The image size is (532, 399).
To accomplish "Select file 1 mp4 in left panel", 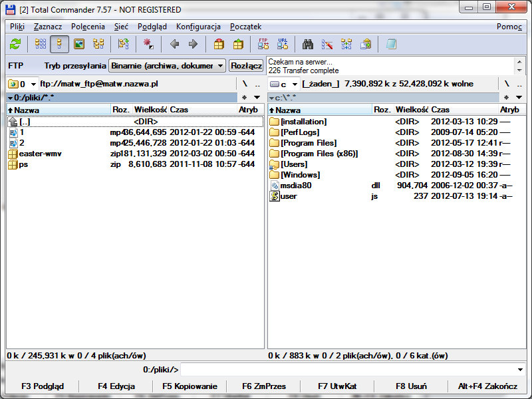I will (x=135, y=132).
